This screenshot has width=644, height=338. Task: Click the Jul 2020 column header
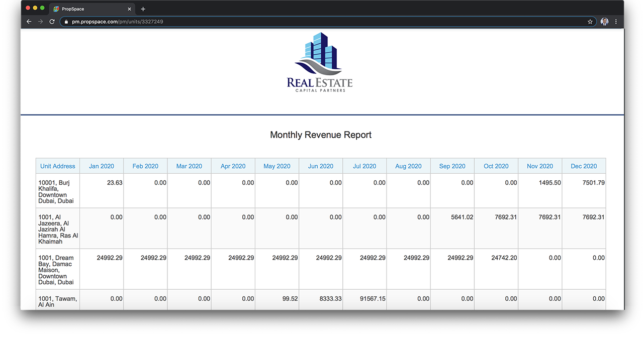(x=364, y=166)
